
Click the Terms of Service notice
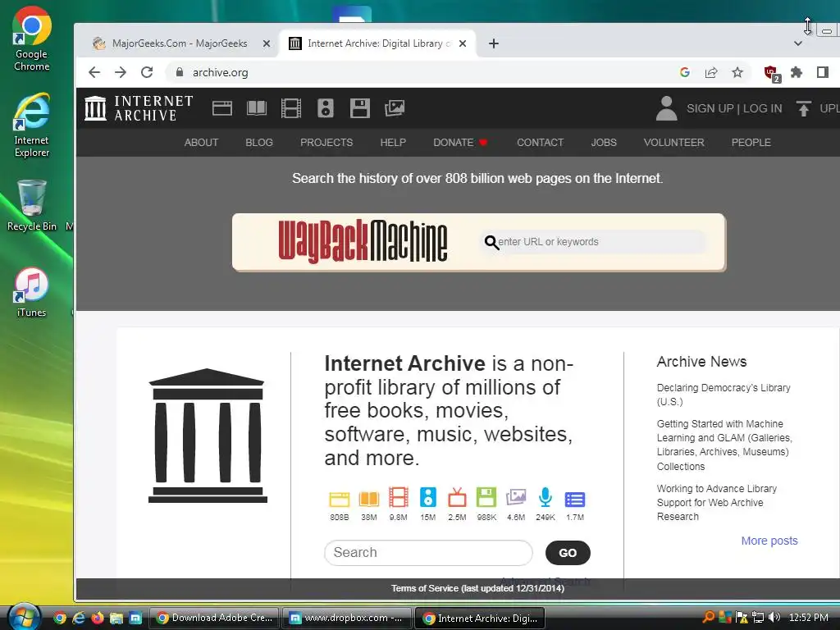(477, 588)
